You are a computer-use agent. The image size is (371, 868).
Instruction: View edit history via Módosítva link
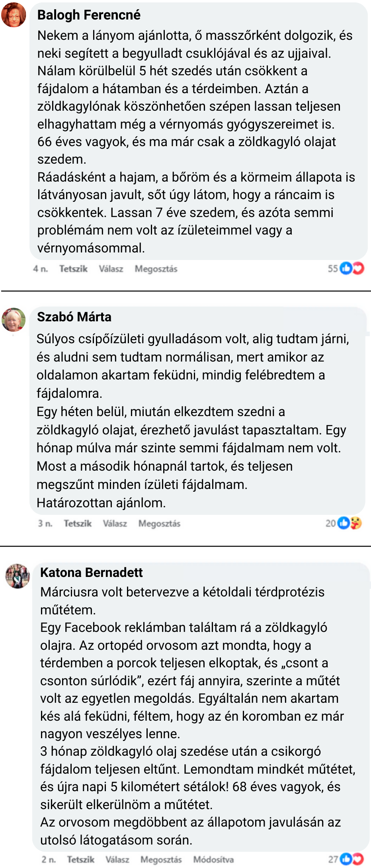click(213, 859)
